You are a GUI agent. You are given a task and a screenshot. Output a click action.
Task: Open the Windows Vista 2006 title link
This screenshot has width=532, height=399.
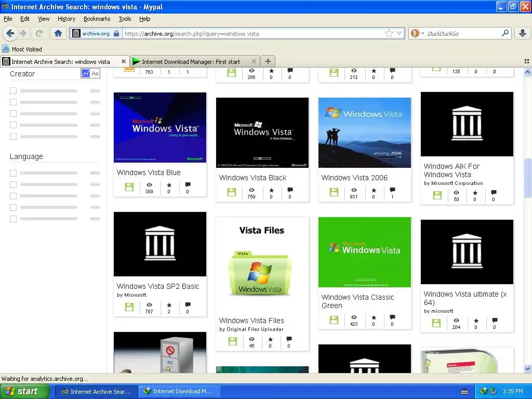click(x=354, y=178)
